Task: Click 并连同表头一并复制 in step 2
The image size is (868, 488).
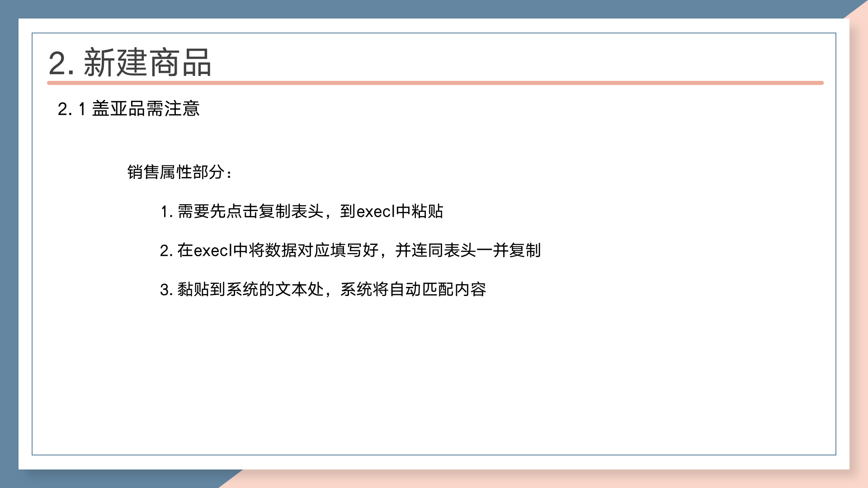Action: pos(468,250)
